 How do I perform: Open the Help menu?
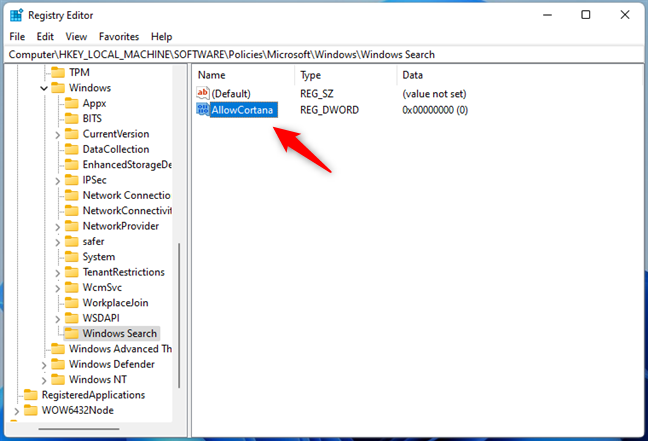tap(161, 36)
